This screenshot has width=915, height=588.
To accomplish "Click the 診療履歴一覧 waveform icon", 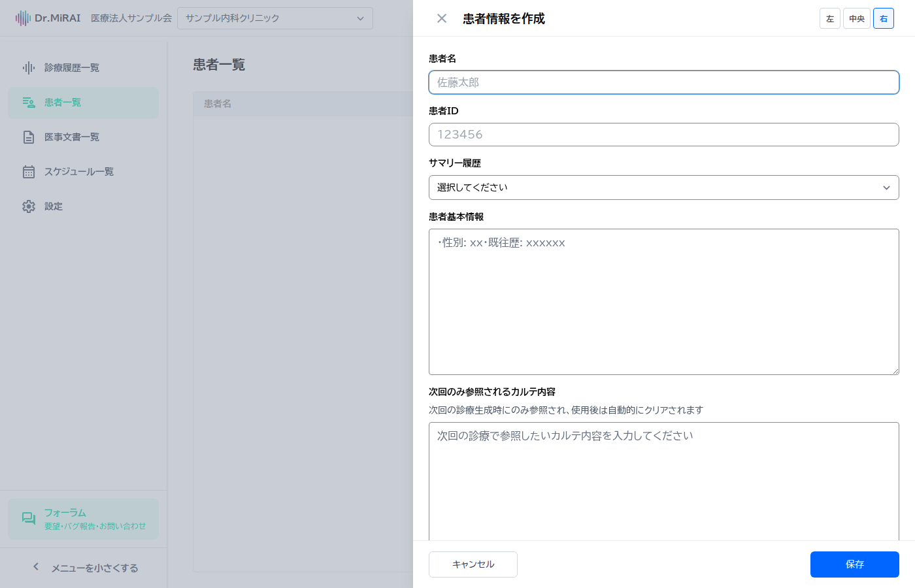I will click(29, 68).
